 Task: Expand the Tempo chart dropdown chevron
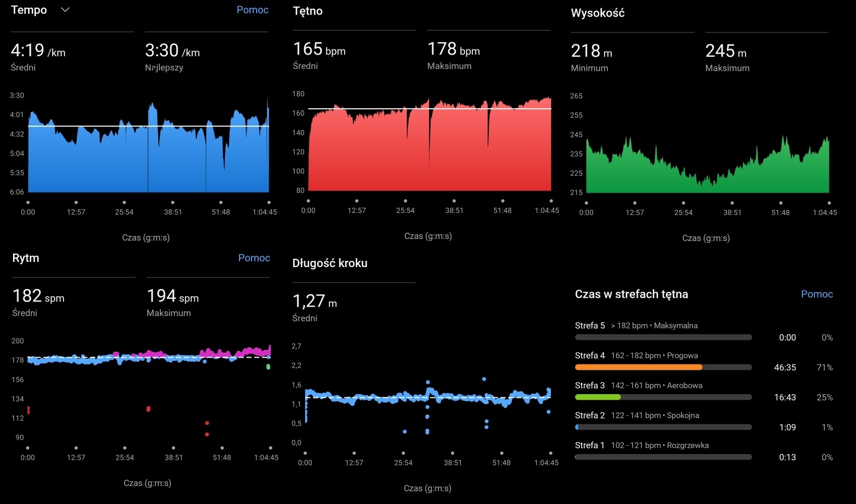[x=65, y=10]
